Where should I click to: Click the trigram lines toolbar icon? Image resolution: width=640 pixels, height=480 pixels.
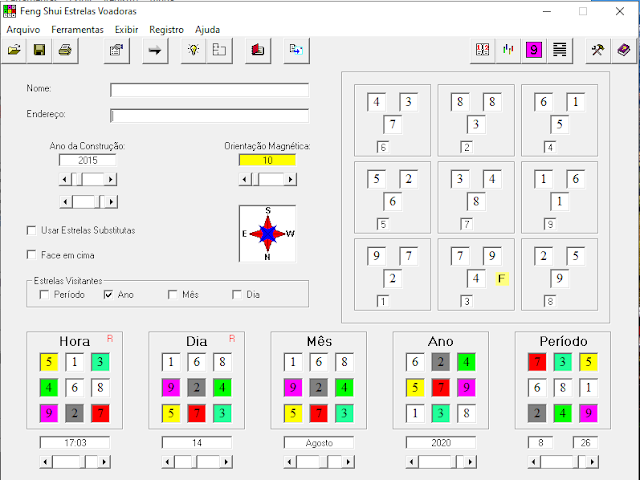point(560,50)
